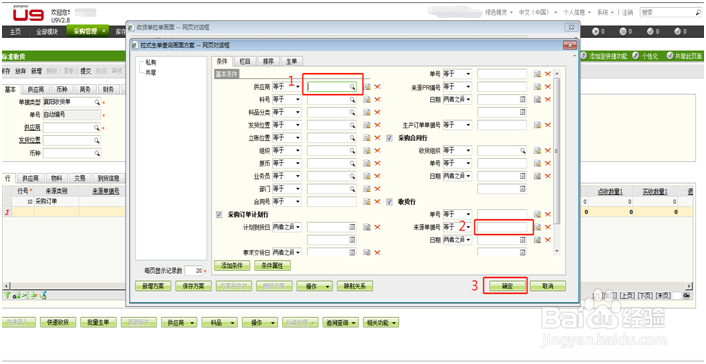Click the 映射关系 button
706x364 pixels.
tap(354, 286)
